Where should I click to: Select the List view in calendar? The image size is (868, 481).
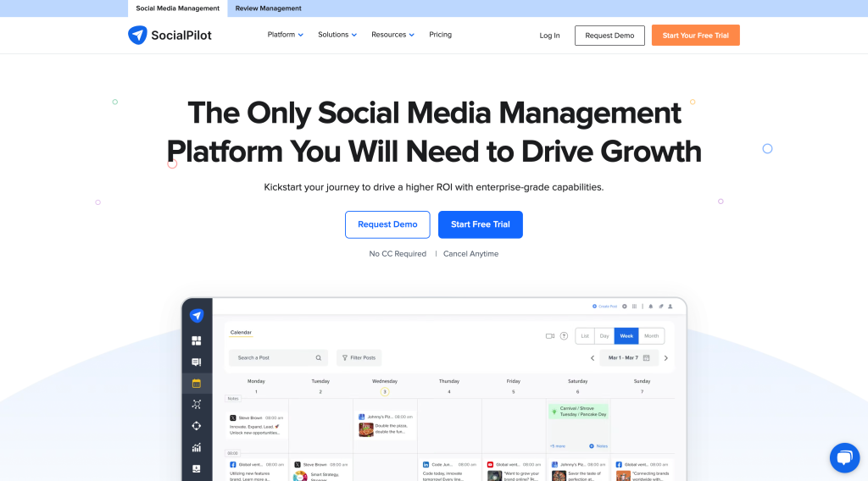[x=585, y=336]
